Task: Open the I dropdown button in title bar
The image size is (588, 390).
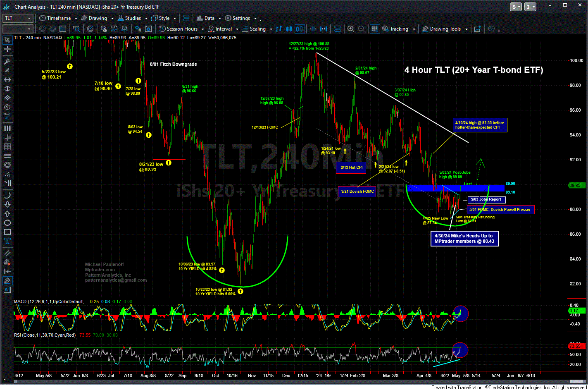Action: coord(530,7)
